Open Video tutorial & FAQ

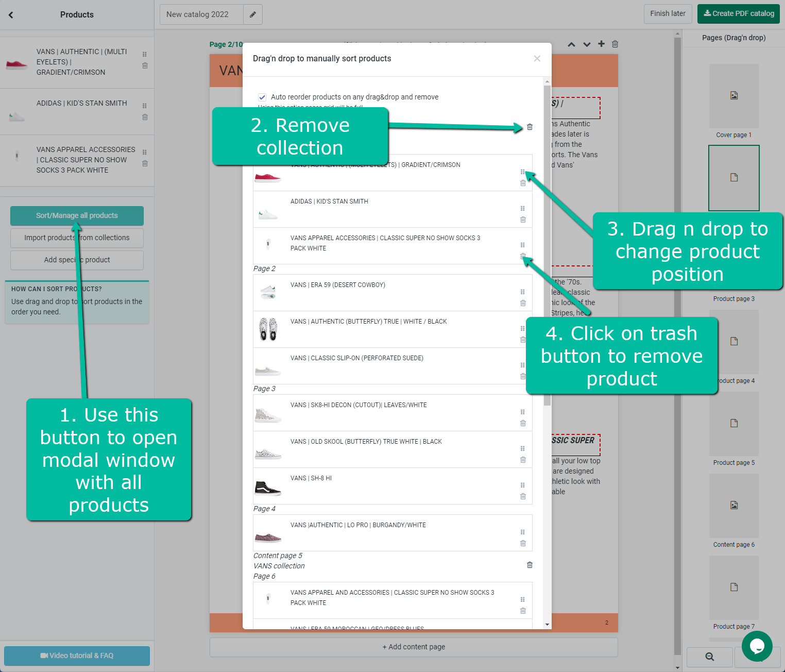pyautogui.click(x=77, y=656)
